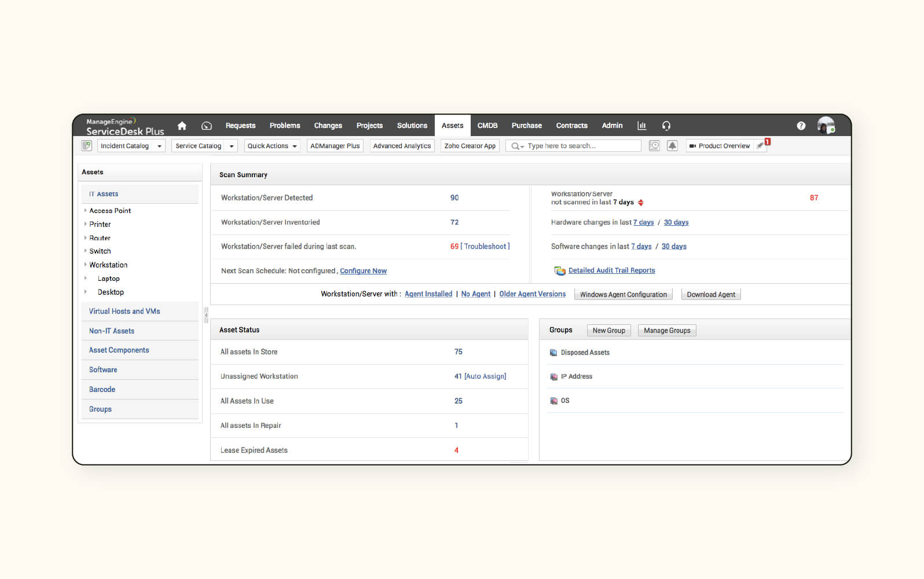Image resolution: width=924 pixels, height=579 pixels.
Task: Switch to the Changes tab
Action: (328, 126)
